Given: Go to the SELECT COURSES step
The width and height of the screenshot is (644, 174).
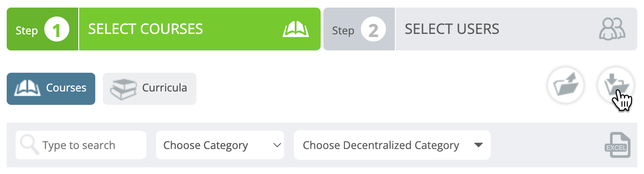Looking at the screenshot, I should coord(164,29).
